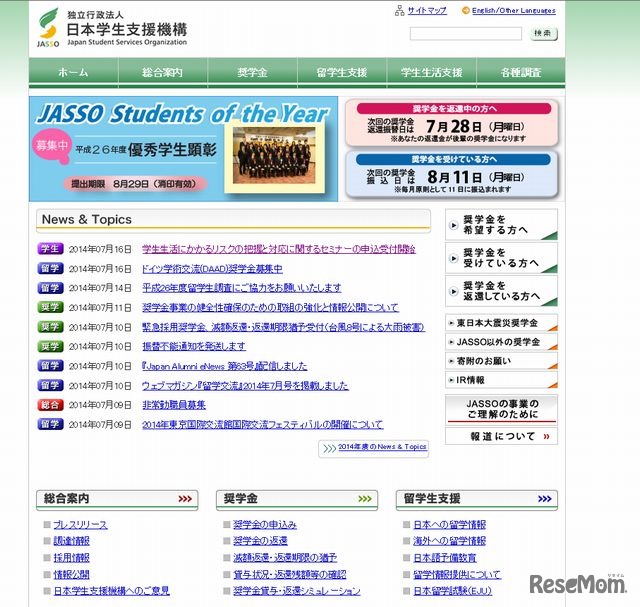Open 学生生活にかかるリスク seminar news link
640x607 pixels.
[279, 249]
